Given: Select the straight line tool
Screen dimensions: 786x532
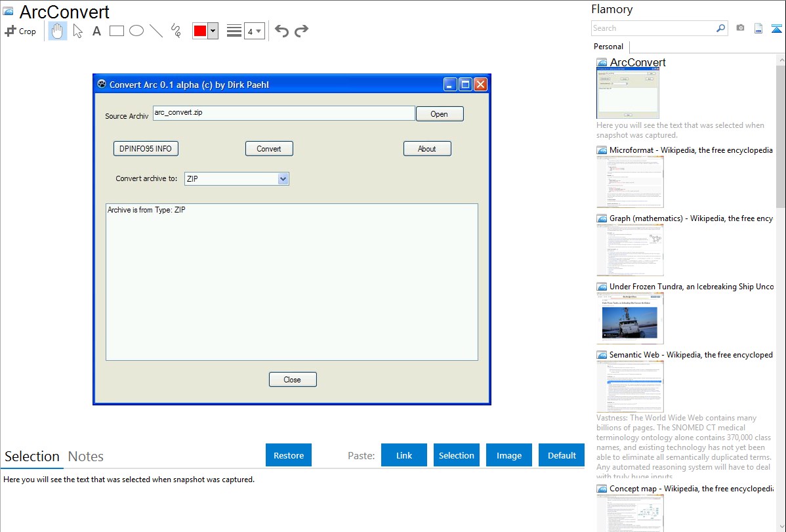Looking at the screenshot, I should click(x=156, y=31).
